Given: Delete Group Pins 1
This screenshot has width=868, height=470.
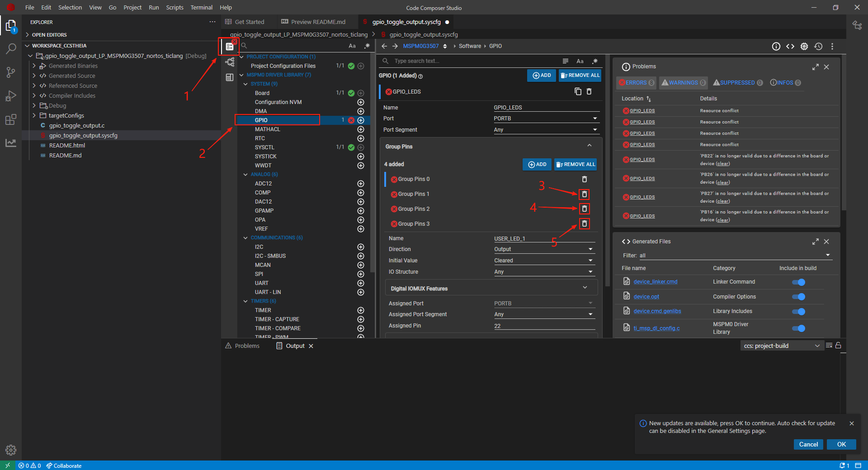Looking at the screenshot, I should (x=585, y=194).
